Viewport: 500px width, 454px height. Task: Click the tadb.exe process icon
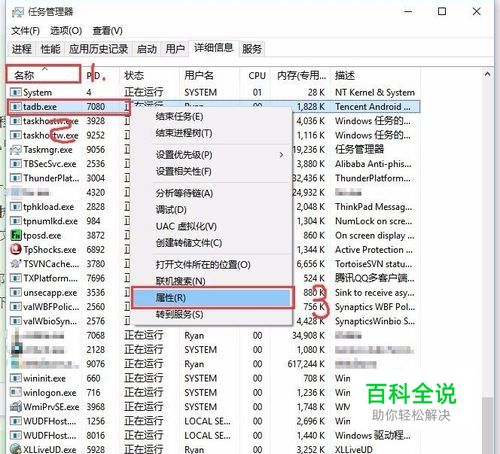(x=15, y=107)
